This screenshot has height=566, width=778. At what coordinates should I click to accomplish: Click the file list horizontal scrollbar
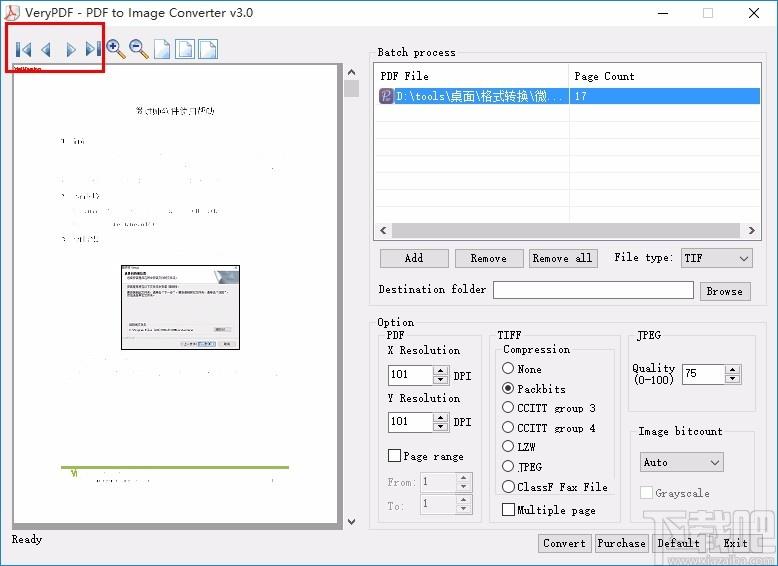(567, 230)
